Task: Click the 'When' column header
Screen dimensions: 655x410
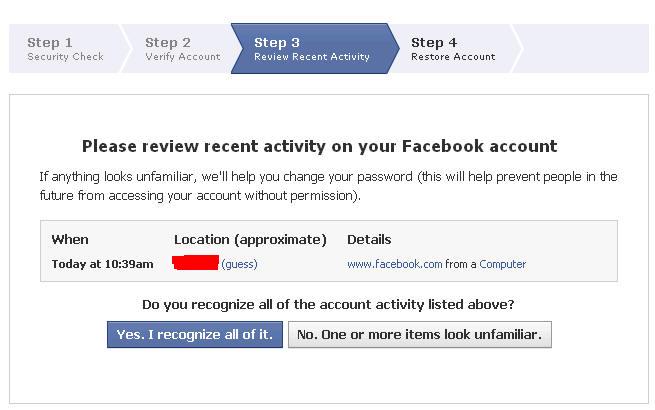Action: 70,239
